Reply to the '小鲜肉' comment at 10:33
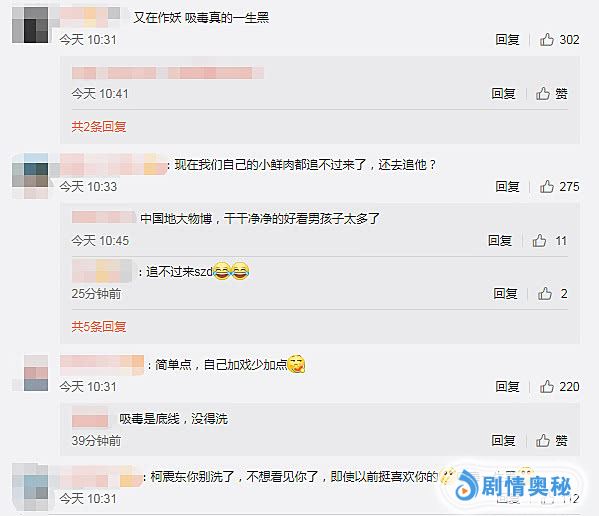Image resolution: width=599 pixels, height=516 pixels. coord(507,186)
